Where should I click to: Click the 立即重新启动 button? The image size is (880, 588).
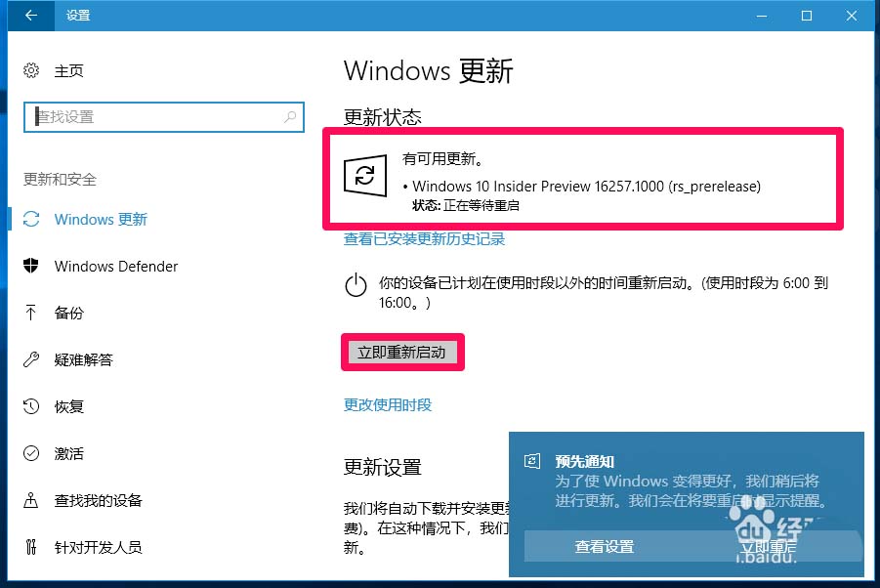point(401,353)
